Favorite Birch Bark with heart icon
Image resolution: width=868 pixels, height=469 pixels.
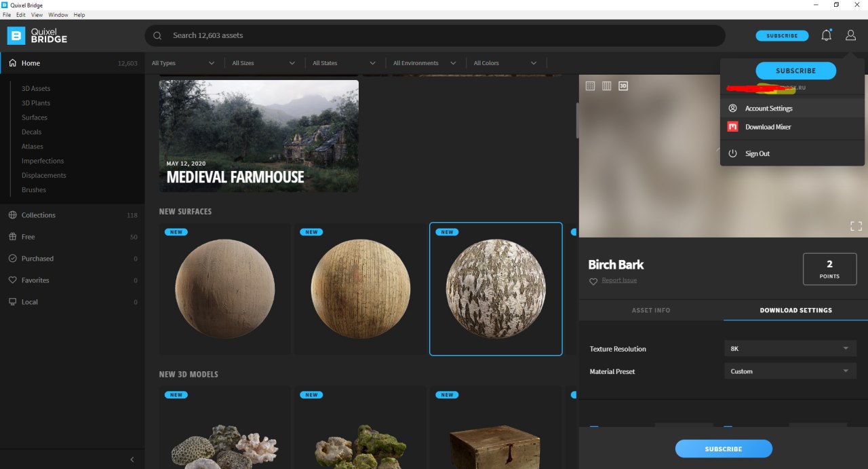[593, 281]
